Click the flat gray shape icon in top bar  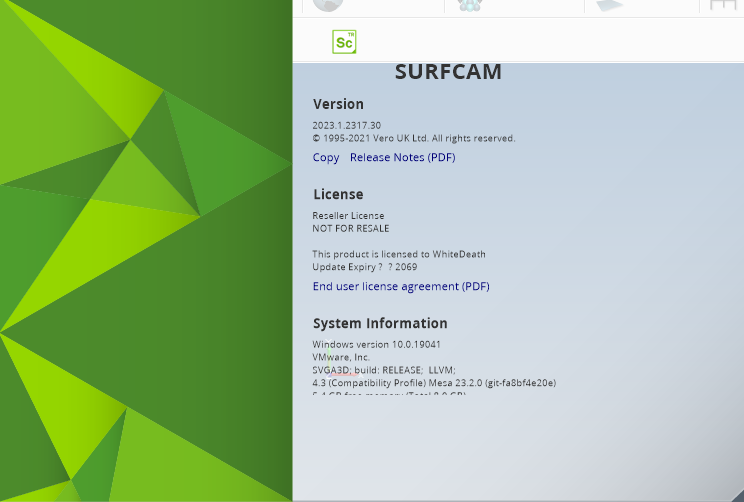[x=611, y=5]
